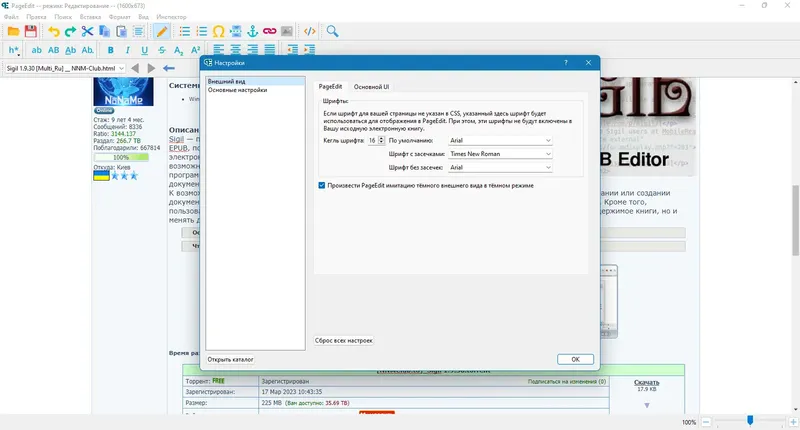This screenshot has height=430, width=800.
Task: Click the Открыть каталог button
Action: (230, 359)
